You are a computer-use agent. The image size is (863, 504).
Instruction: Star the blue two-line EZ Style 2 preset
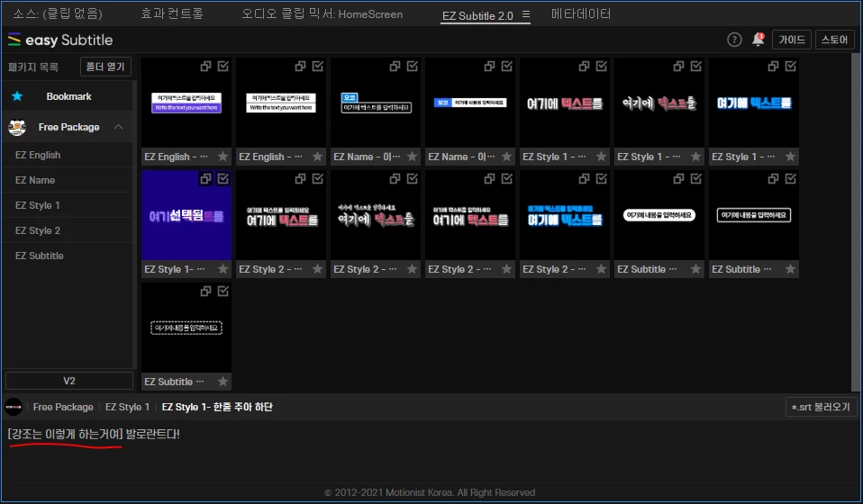(x=601, y=269)
